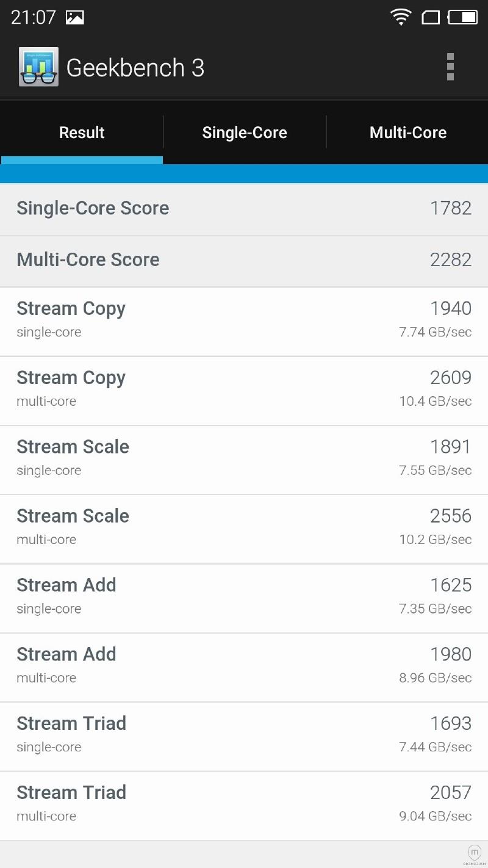Switch to the Single-Core tab
Viewport: 488px width, 868px height.
click(245, 132)
